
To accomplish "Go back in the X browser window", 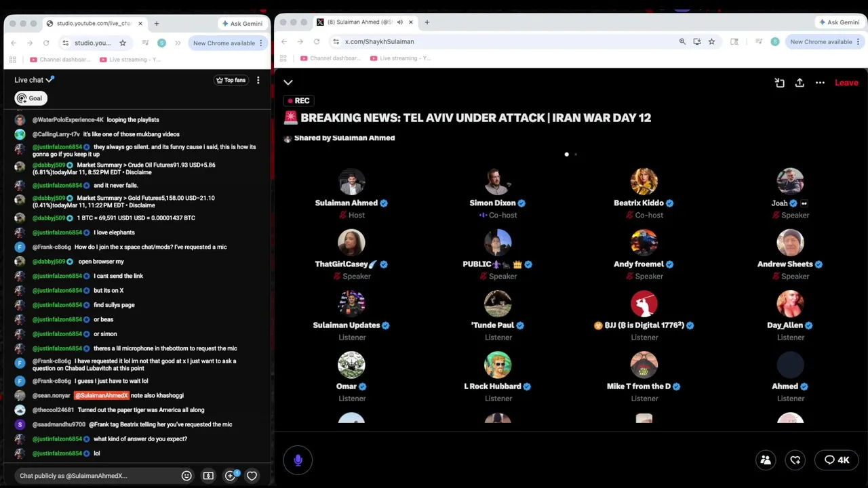I will [x=284, y=41].
